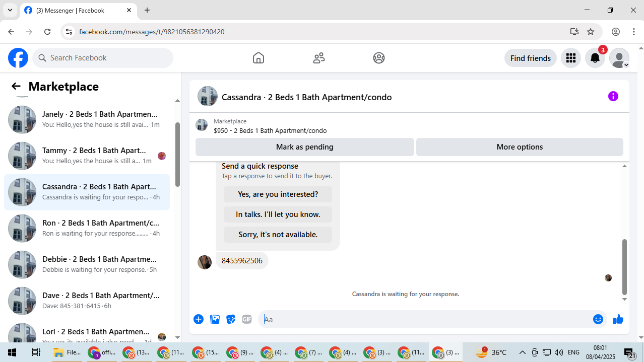
Task: Click the Cassandra chat header title
Action: [306, 97]
